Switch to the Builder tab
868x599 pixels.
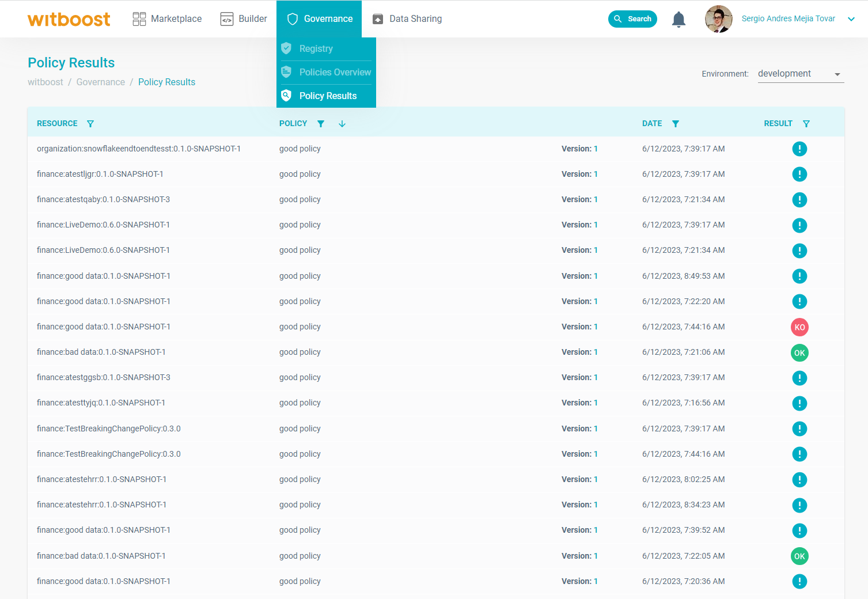tap(244, 19)
